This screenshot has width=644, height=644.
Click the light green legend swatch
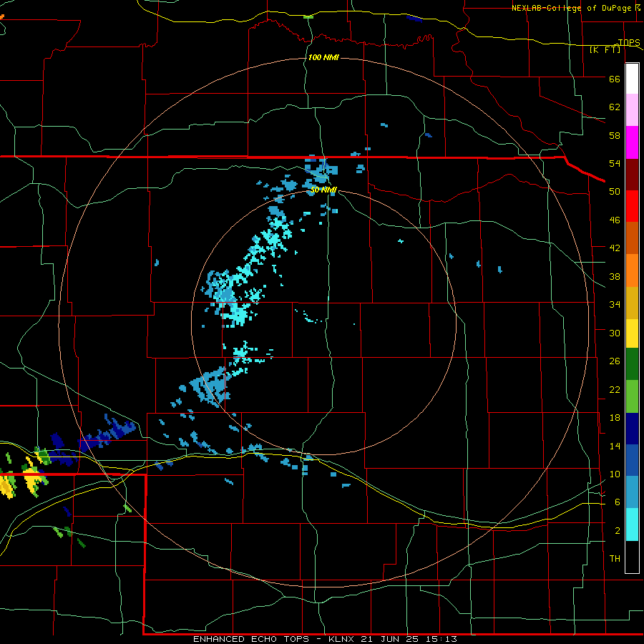tap(632, 396)
